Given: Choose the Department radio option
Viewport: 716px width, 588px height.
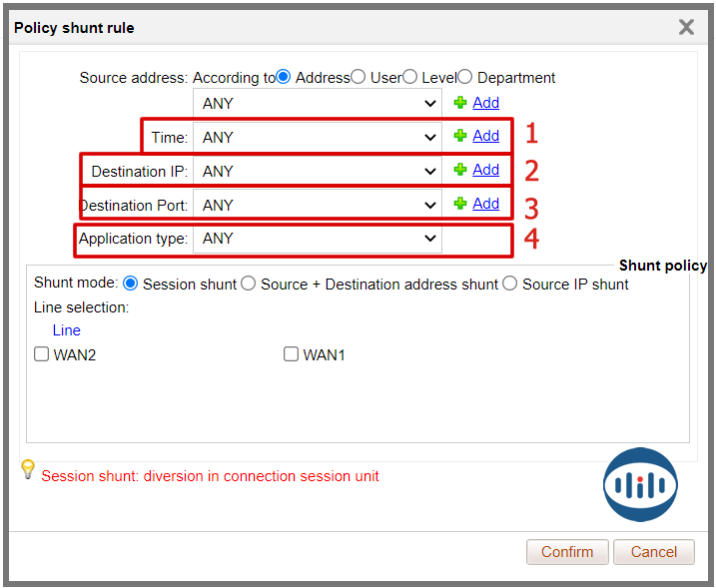Looking at the screenshot, I should click(465, 77).
